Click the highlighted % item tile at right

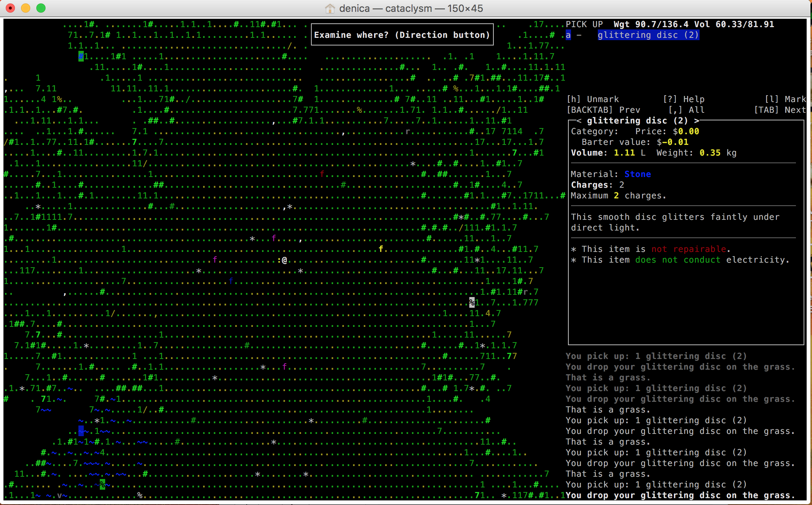point(472,302)
